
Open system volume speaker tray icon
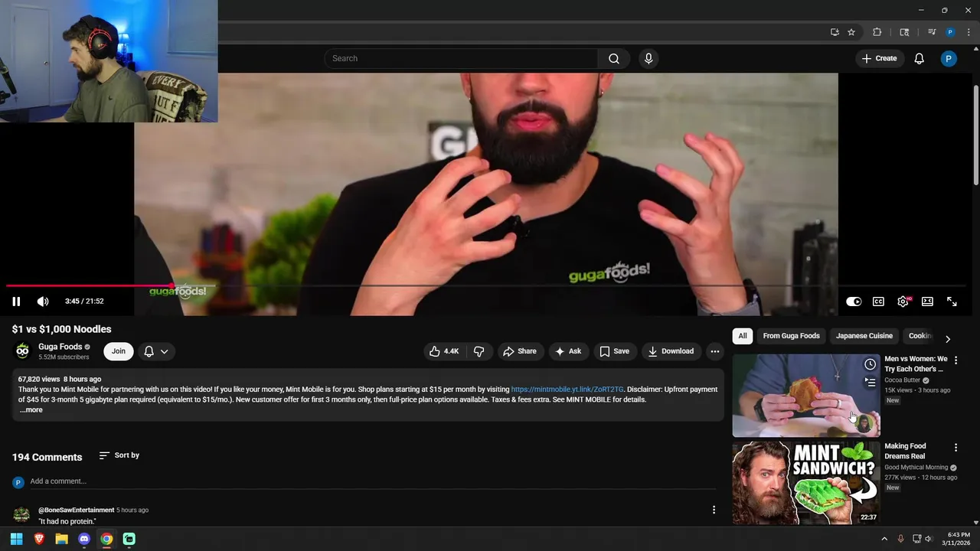click(x=928, y=539)
